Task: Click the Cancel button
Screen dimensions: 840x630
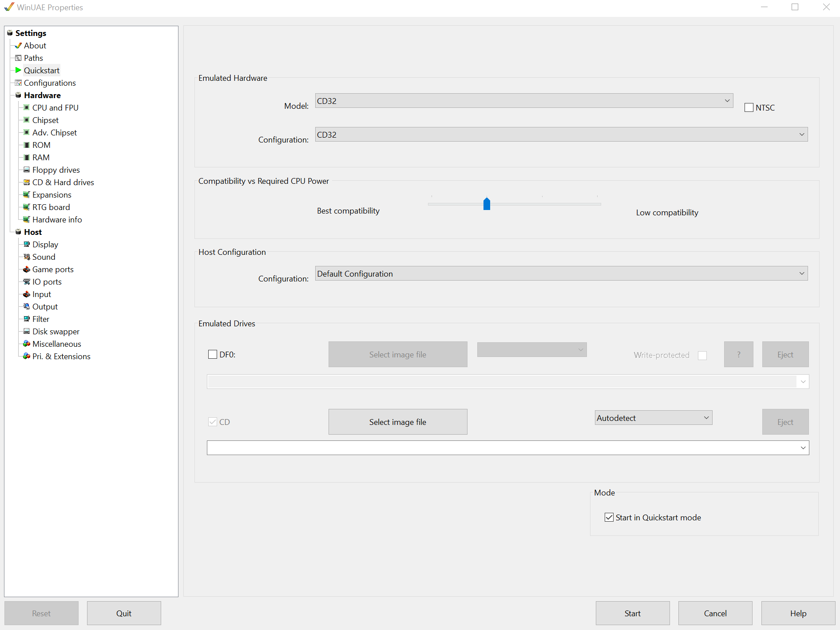Action: 715,613
